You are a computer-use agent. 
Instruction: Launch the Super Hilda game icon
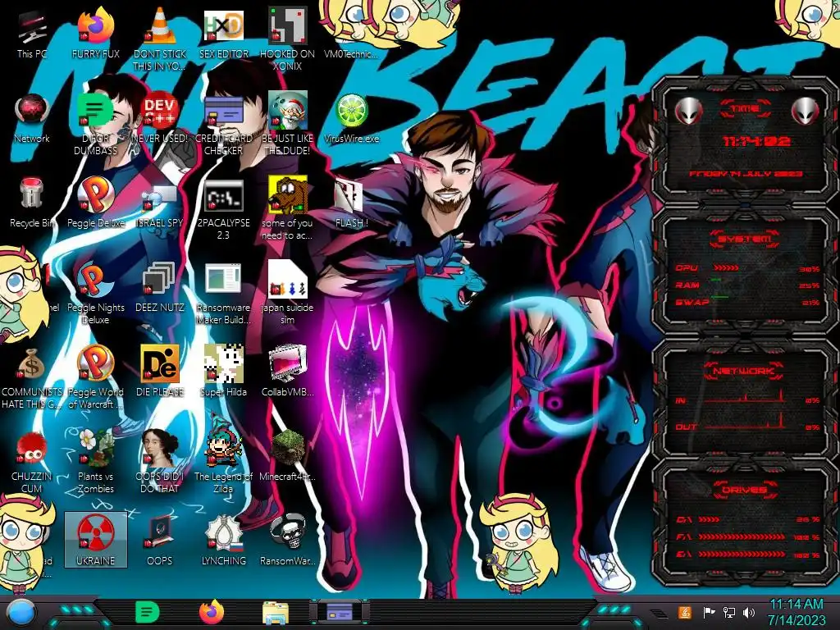click(224, 372)
